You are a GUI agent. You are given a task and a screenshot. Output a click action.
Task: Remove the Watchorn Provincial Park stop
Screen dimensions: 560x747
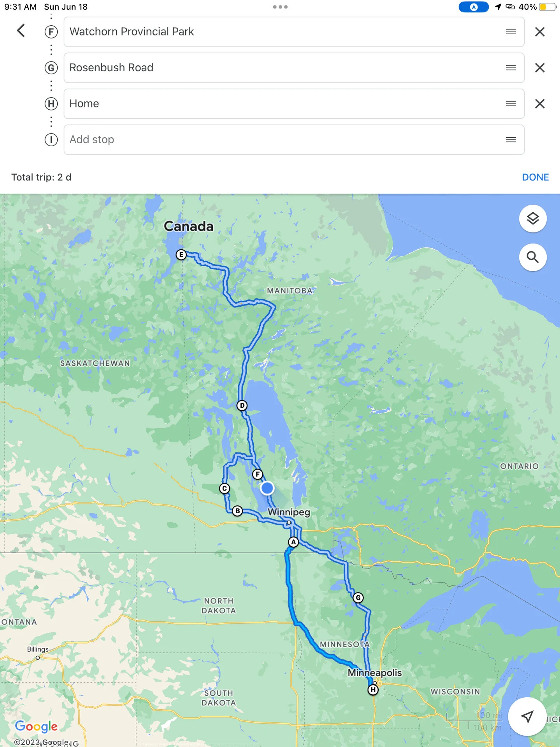pos(540,32)
